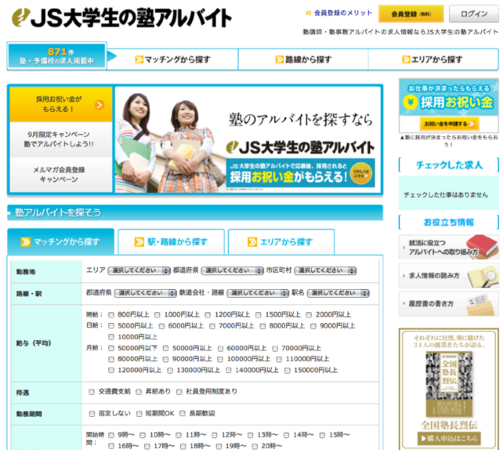The width and height of the screenshot is (503, 450).
Task: Check 昇給あり checkbox
Action: (139, 392)
